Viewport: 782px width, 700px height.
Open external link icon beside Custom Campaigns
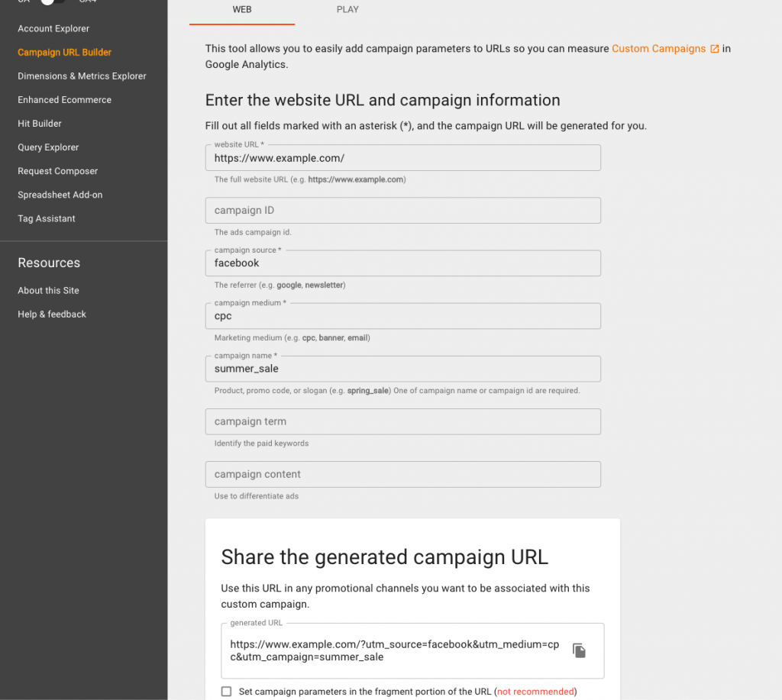pyautogui.click(x=714, y=49)
